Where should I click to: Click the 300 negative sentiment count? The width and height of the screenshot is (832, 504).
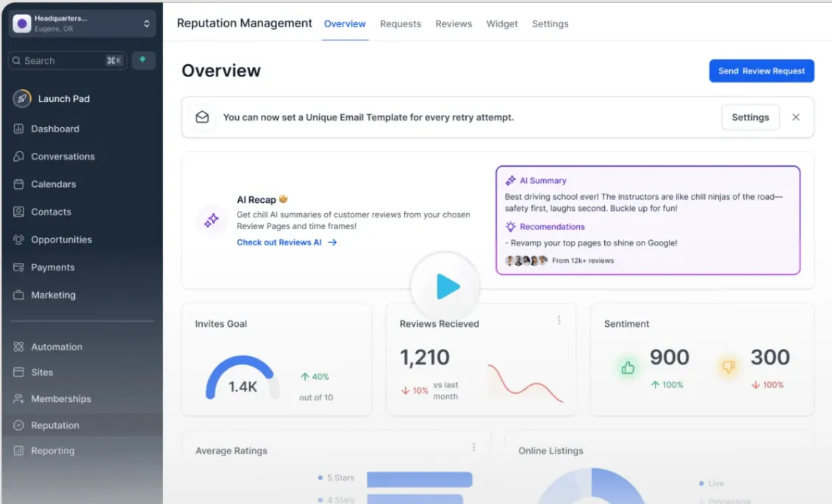click(x=770, y=357)
